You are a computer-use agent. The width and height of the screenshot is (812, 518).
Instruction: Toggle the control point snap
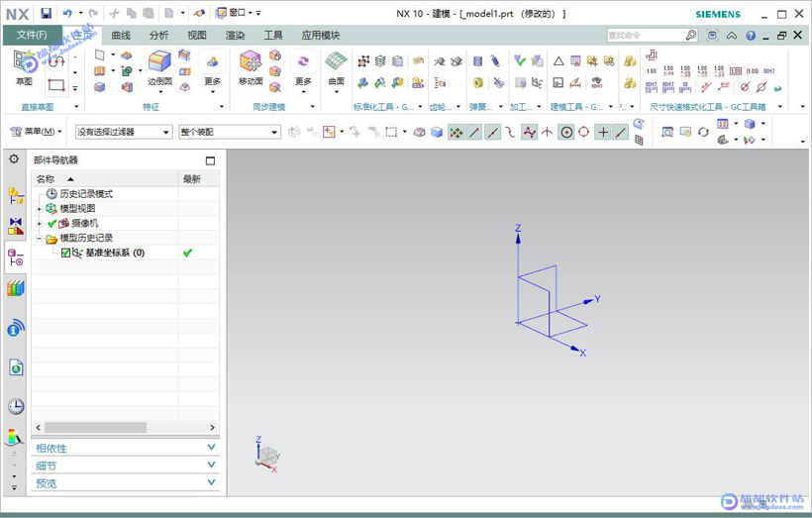coord(529,132)
